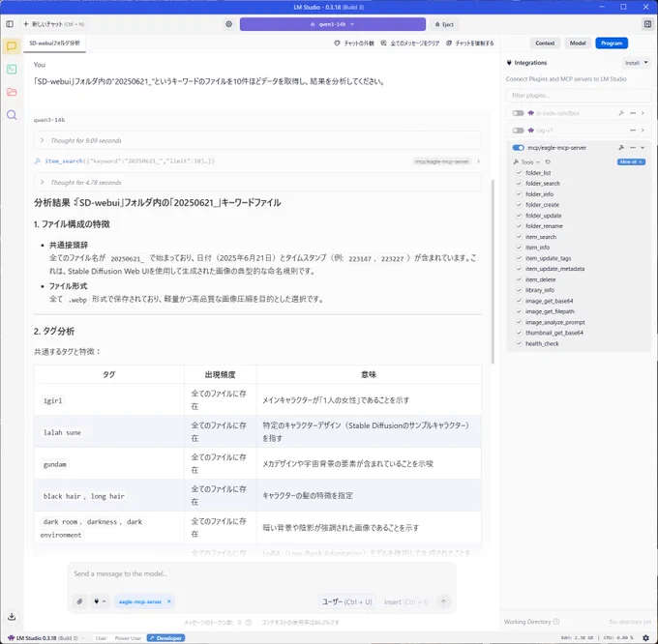Switch to the Model tab

point(578,44)
